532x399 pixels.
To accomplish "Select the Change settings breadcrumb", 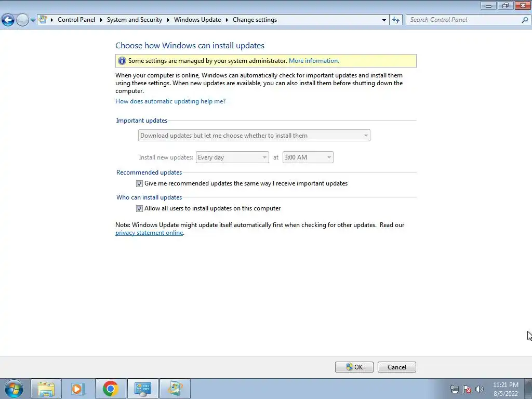I will [255, 20].
